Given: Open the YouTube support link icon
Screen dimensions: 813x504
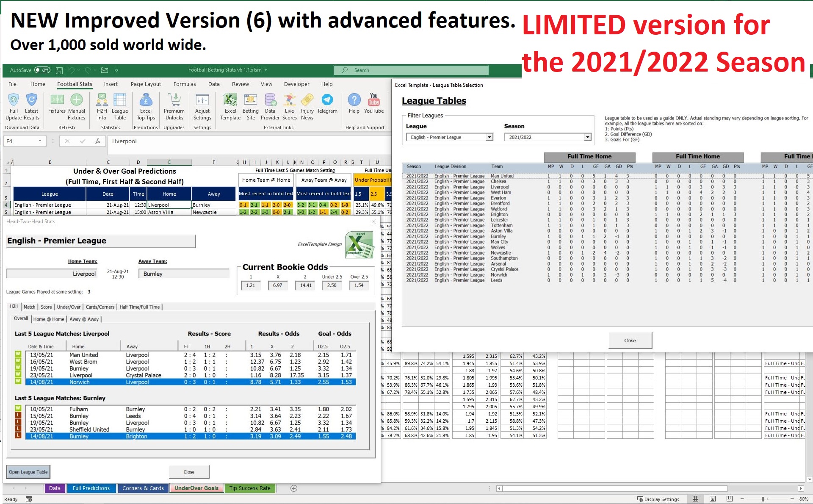Looking at the screenshot, I should click(x=373, y=100).
